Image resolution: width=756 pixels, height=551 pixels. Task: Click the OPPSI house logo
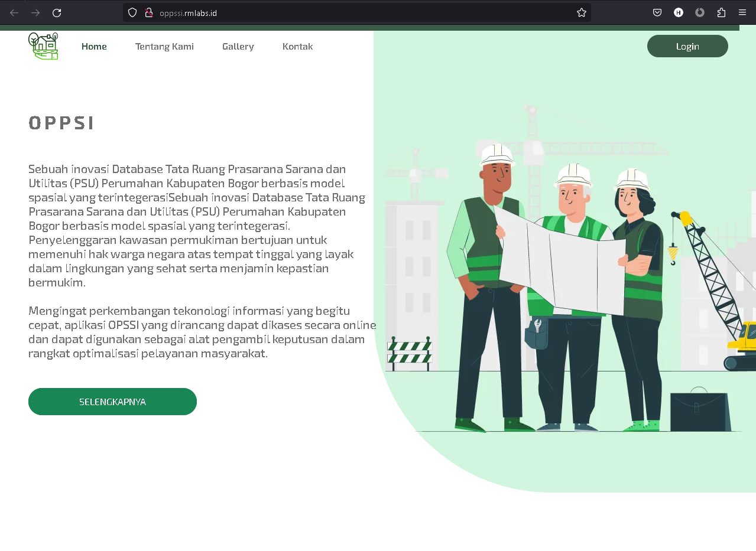43,46
